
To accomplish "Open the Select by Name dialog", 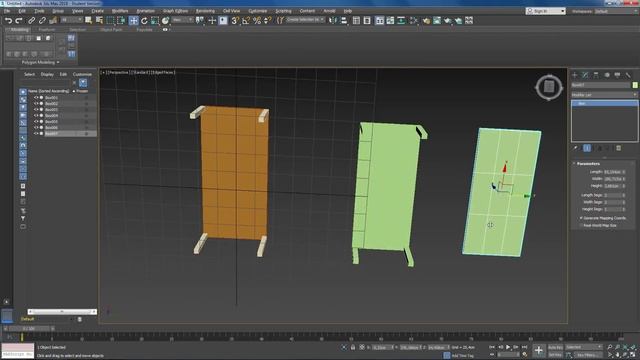I will click(99, 20).
